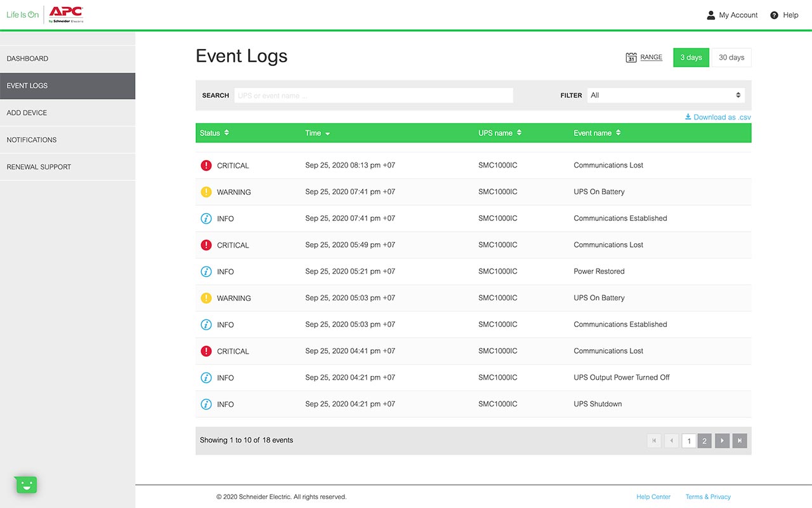The height and width of the screenshot is (508, 812).
Task: Switch range to 30 days
Action: [x=731, y=58]
